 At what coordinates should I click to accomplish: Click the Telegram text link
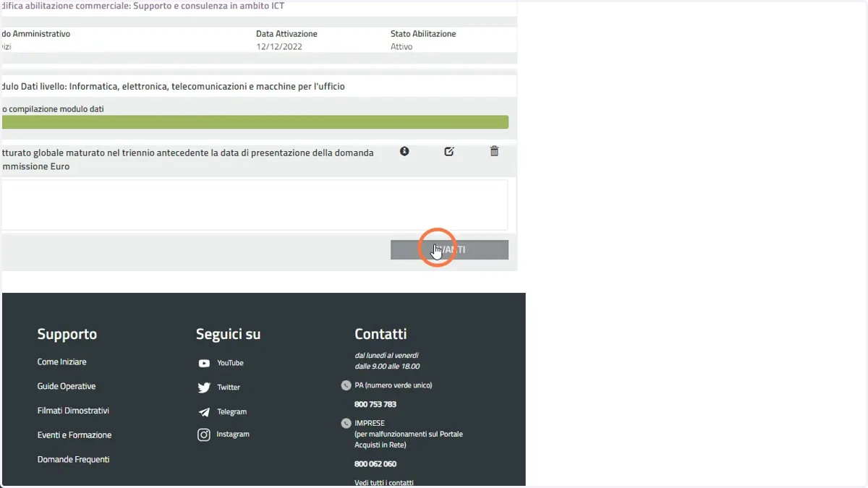[x=231, y=411]
